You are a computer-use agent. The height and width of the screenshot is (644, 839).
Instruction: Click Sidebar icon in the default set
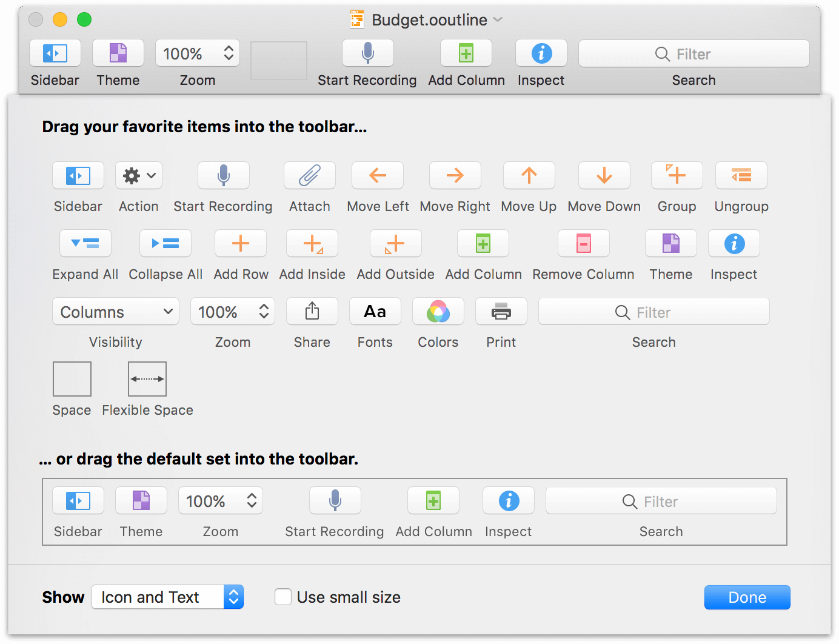click(x=78, y=501)
